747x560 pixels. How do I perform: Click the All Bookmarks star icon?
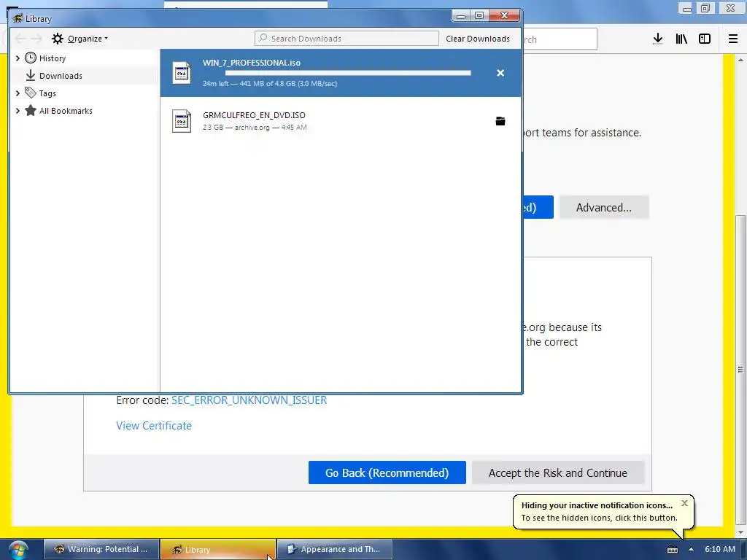31,111
